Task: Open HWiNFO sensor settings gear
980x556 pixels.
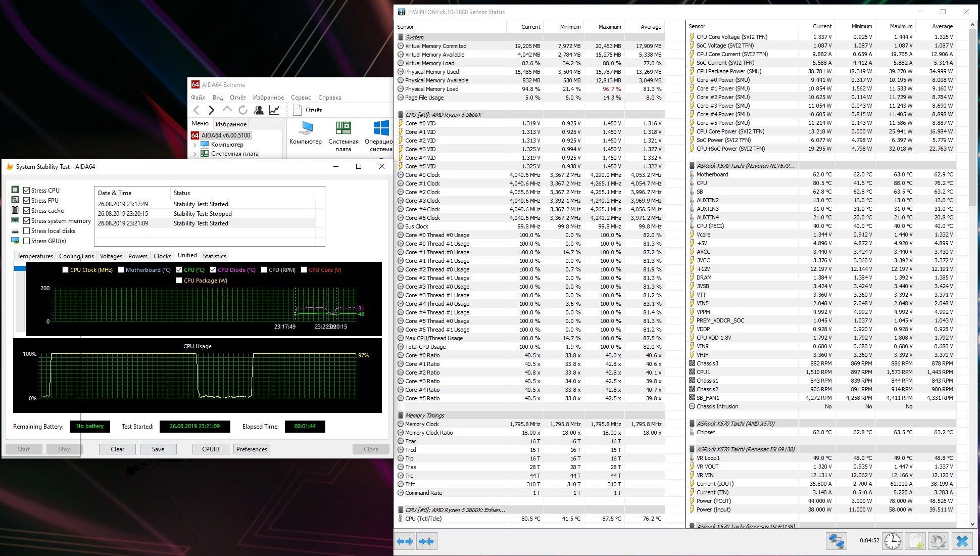Action: pyautogui.click(x=939, y=541)
